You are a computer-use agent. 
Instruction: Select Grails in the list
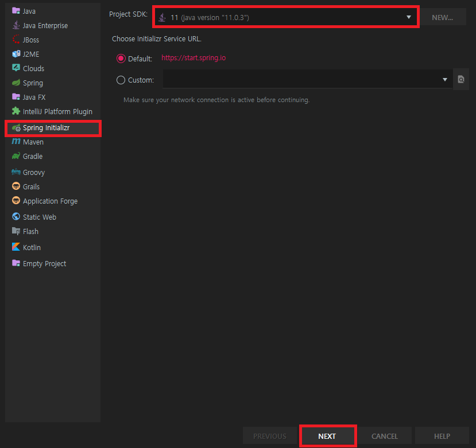(53, 186)
